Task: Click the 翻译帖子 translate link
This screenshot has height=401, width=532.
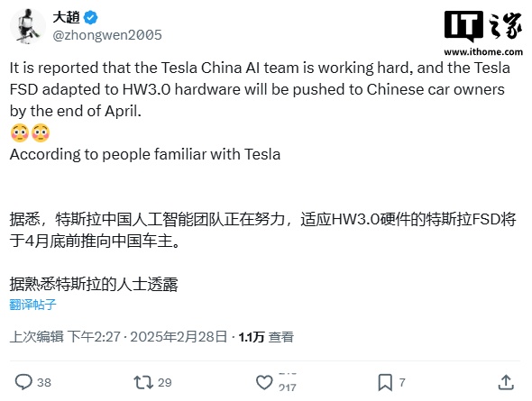Action: click(32, 305)
